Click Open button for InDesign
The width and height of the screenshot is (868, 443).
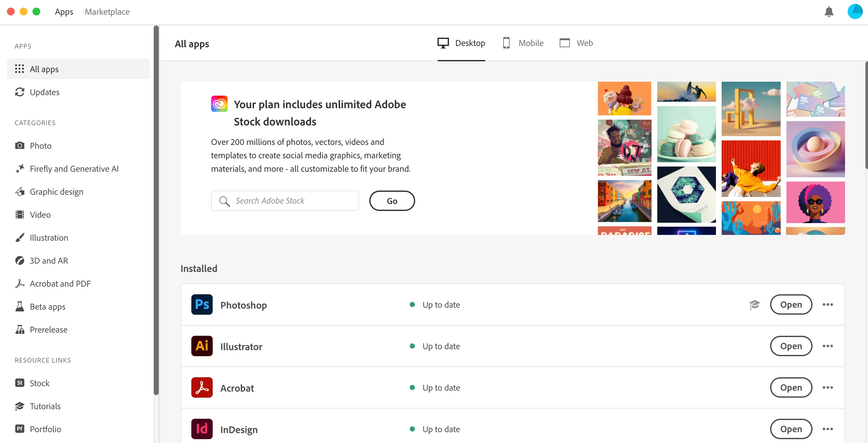click(791, 429)
